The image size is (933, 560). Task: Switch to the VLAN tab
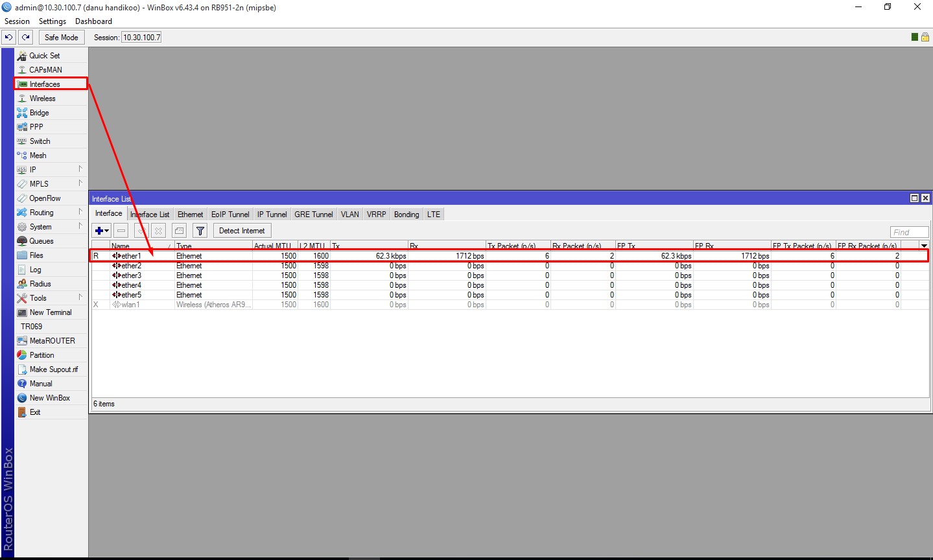(350, 215)
